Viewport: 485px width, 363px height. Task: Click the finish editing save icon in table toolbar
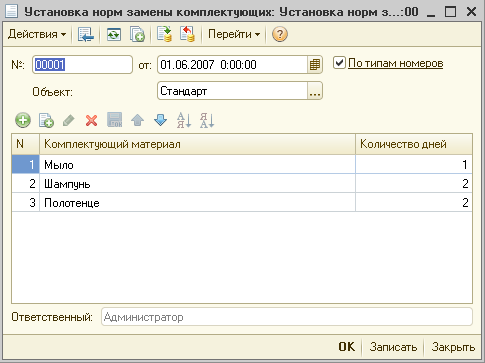[114, 120]
